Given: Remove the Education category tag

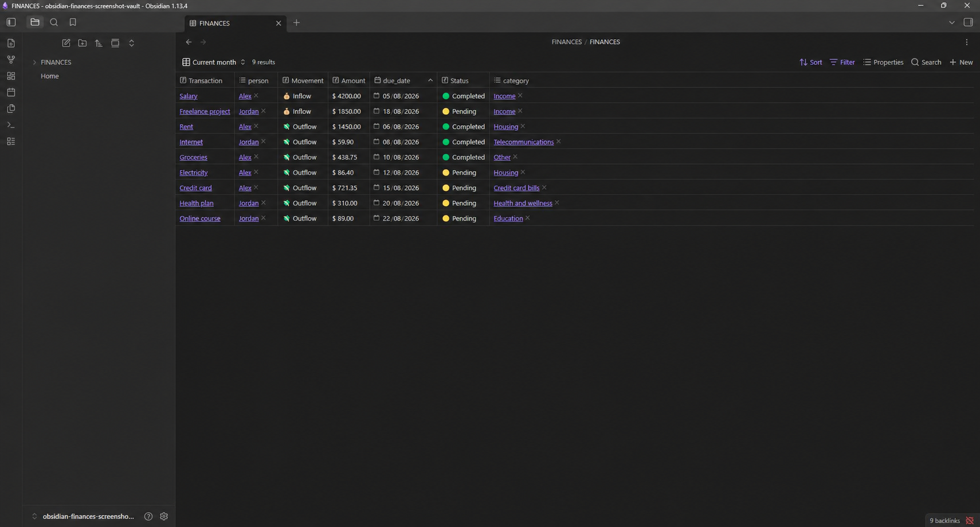Looking at the screenshot, I should (528, 218).
